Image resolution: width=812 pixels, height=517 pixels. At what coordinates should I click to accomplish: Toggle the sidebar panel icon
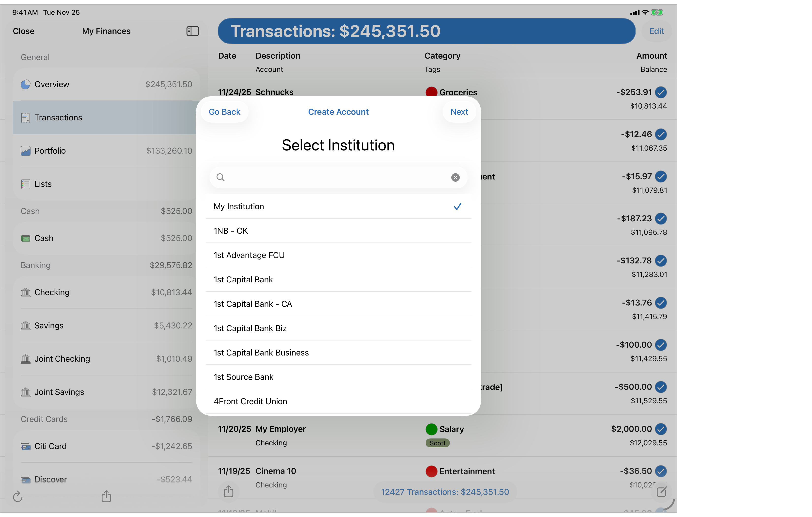click(193, 31)
